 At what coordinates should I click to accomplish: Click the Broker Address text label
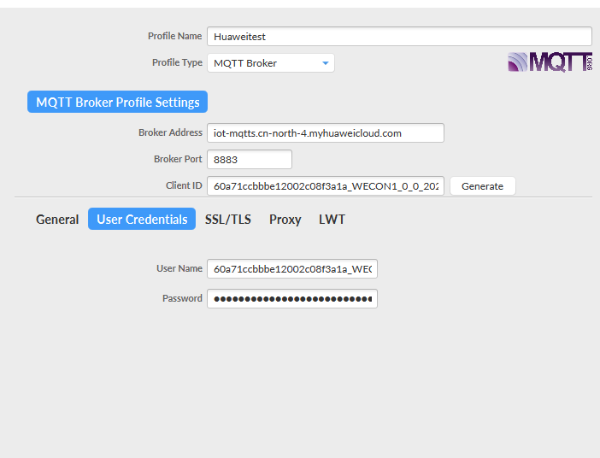pyautogui.click(x=170, y=133)
